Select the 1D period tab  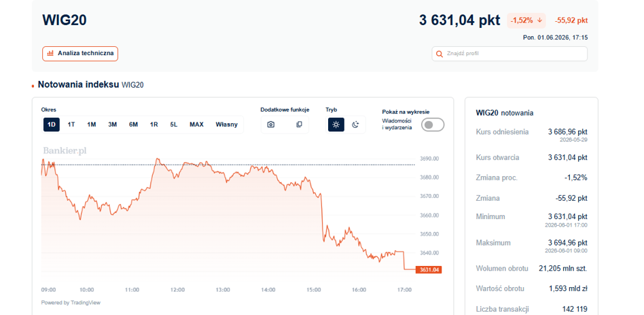[52, 125]
